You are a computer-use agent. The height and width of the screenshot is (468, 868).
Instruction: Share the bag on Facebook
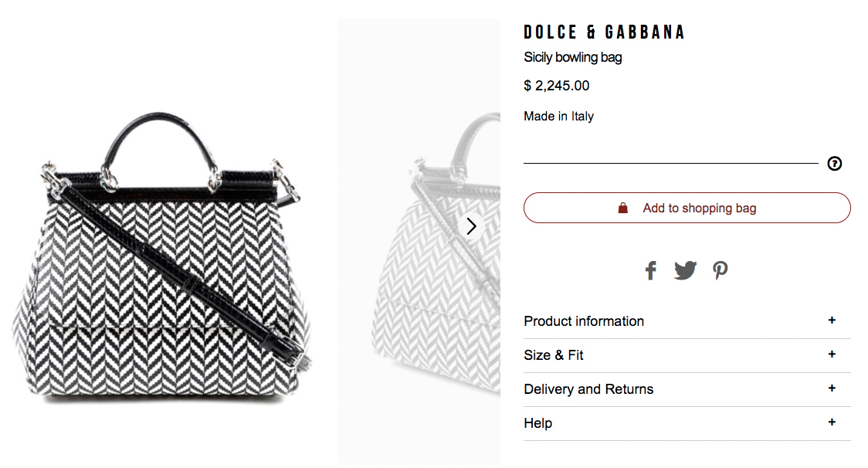pyautogui.click(x=650, y=270)
